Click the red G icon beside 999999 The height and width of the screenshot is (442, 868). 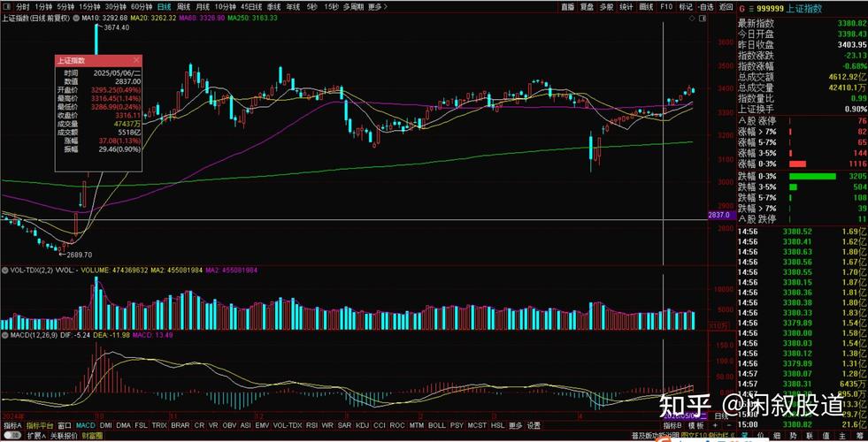741,7
